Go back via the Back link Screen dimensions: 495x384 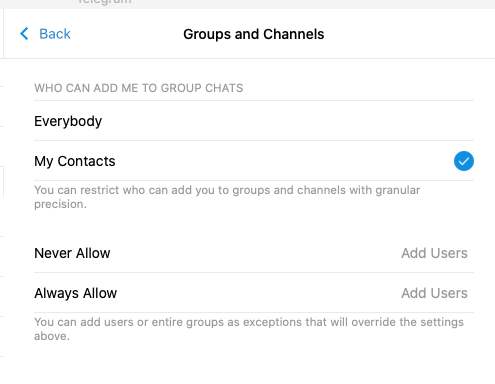(x=55, y=34)
